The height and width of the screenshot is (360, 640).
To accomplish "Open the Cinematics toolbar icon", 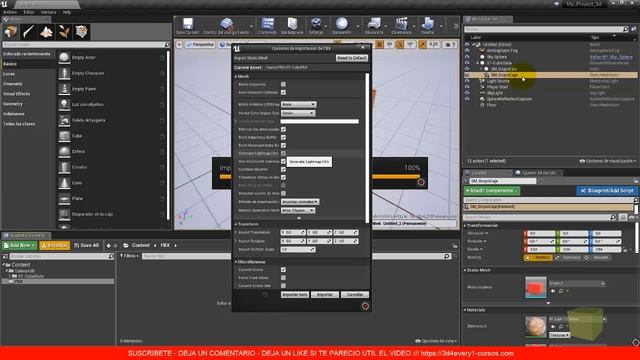I will (x=401, y=26).
